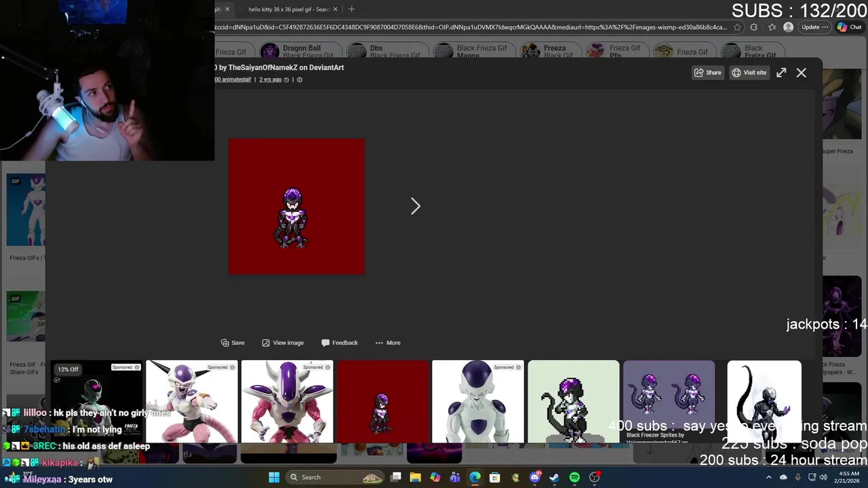Screen dimensions: 868x488
Task: Click the 2 yrs ago date link
Action: click(x=270, y=79)
